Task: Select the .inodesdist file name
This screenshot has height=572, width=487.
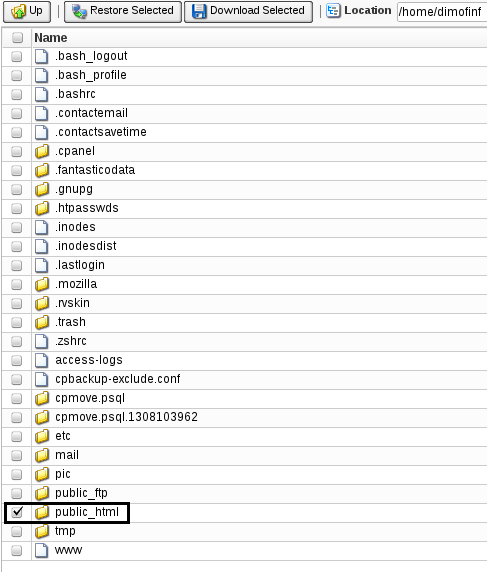Action: click(86, 246)
